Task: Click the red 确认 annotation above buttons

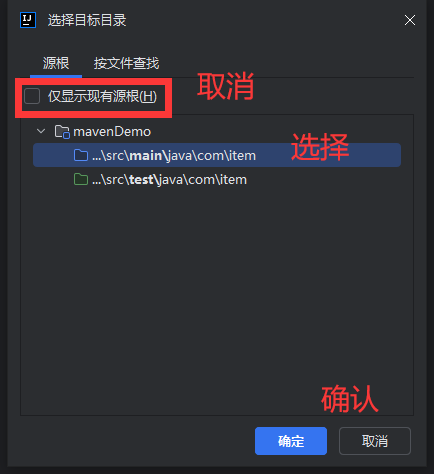Action: point(350,399)
